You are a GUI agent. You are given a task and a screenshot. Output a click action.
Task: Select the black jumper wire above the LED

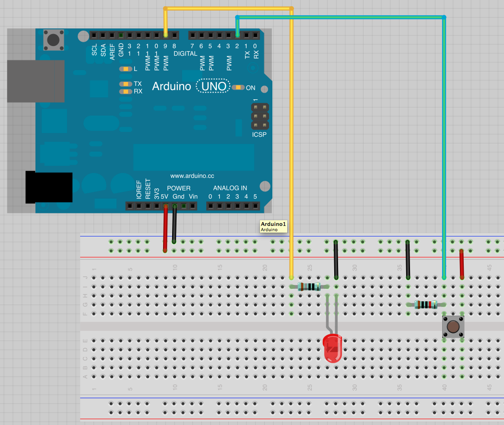click(x=336, y=260)
